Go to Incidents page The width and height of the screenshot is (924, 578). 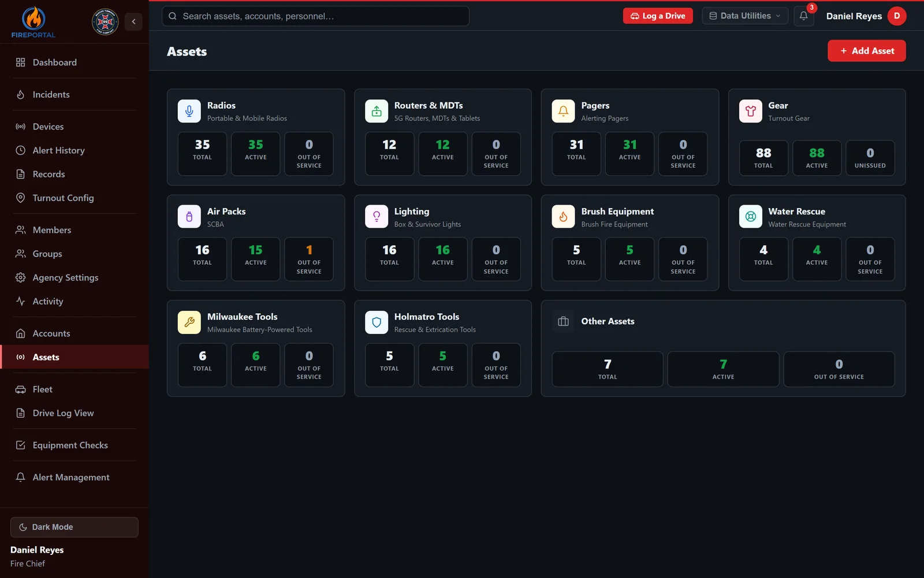point(74,94)
